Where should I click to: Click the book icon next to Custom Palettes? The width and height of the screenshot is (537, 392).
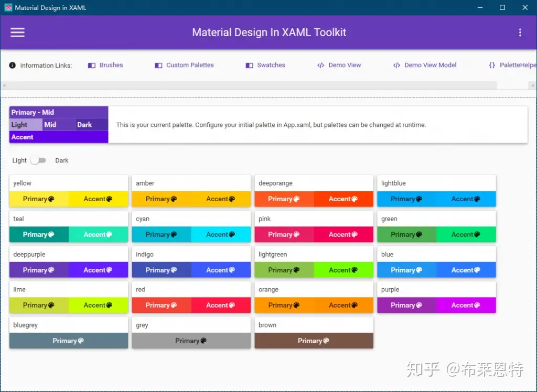coord(158,66)
